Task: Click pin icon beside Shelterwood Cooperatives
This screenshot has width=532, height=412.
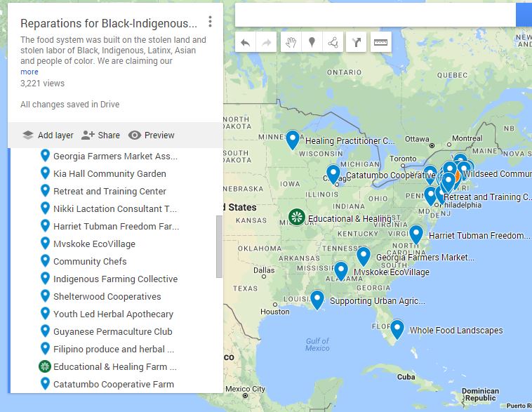Action: pyautogui.click(x=45, y=295)
